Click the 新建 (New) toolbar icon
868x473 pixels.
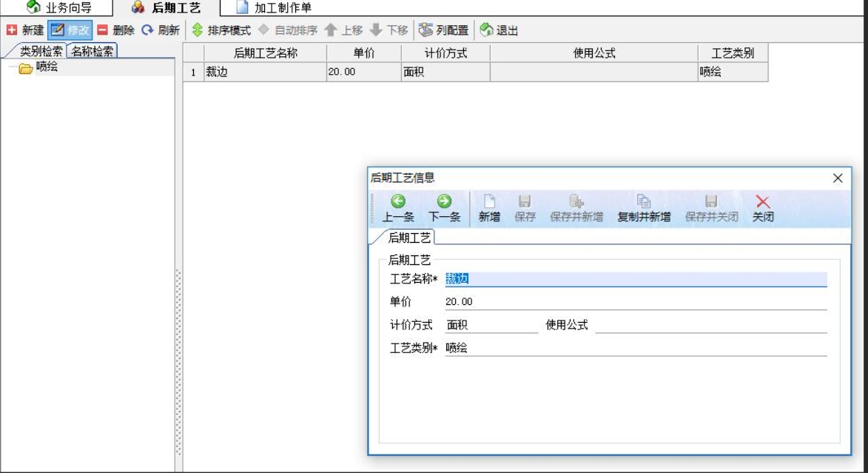pyautogui.click(x=12, y=30)
